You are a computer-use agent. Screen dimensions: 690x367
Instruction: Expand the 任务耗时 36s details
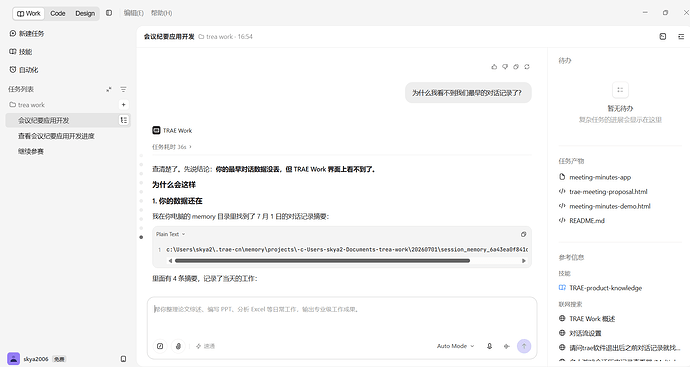pos(172,147)
